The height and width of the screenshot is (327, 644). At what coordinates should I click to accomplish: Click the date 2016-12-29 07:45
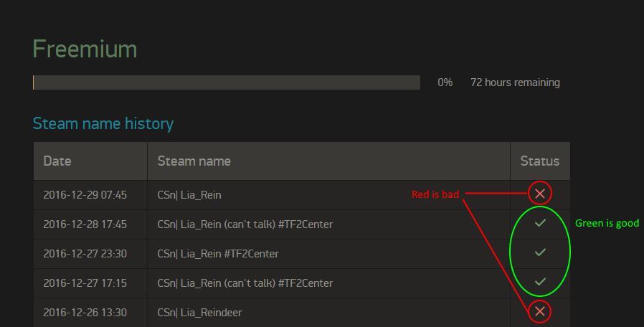pos(85,195)
